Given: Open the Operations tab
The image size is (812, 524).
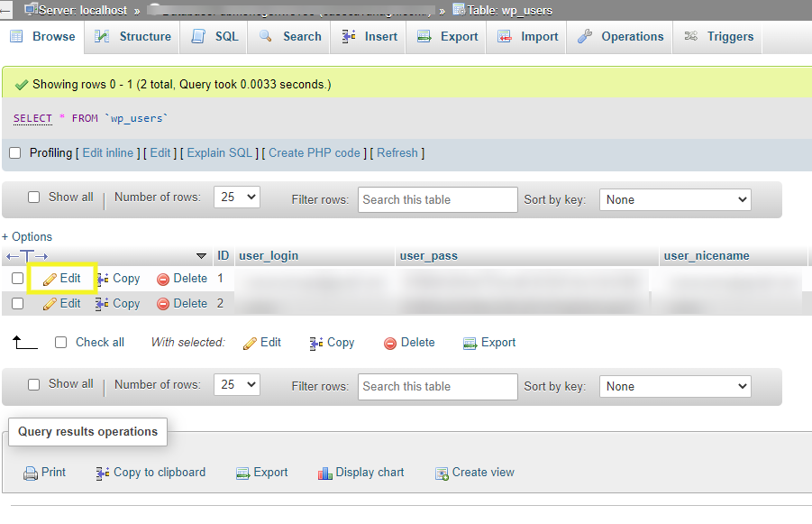Looking at the screenshot, I should coord(620,37).
